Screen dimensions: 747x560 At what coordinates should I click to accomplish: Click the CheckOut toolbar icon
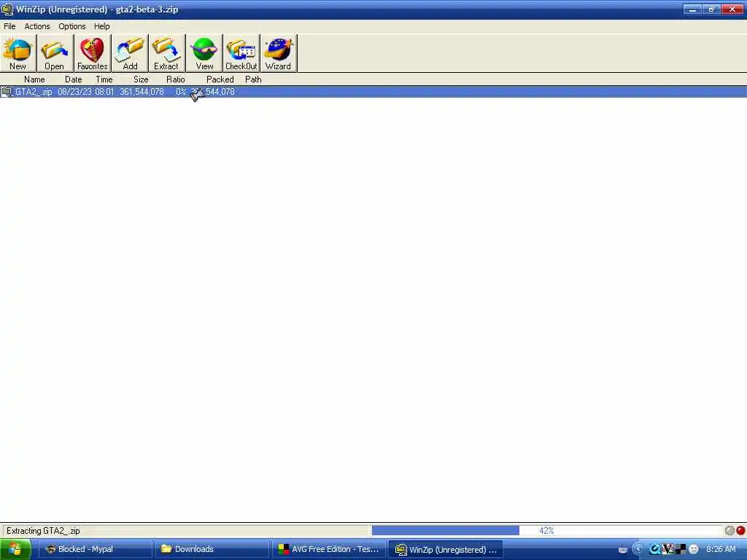[x=241, y=52]
